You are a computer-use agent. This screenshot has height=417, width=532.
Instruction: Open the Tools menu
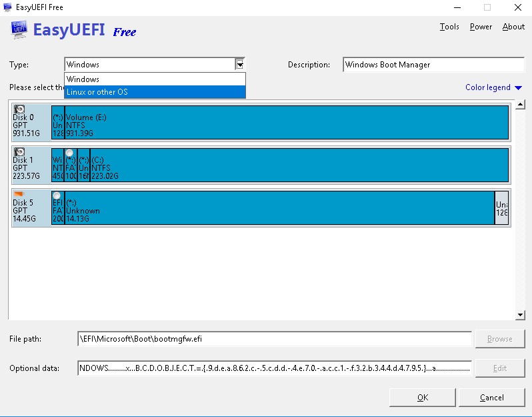(x=449, y=27)
